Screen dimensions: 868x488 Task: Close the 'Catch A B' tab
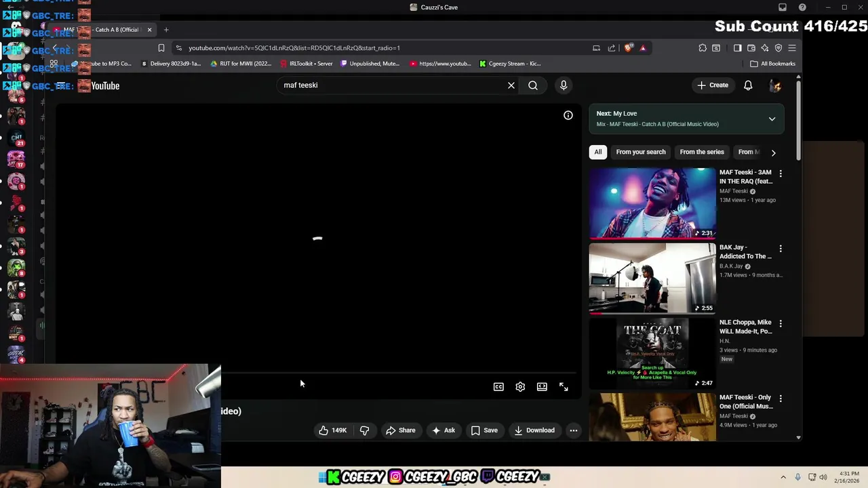[149, 30]
